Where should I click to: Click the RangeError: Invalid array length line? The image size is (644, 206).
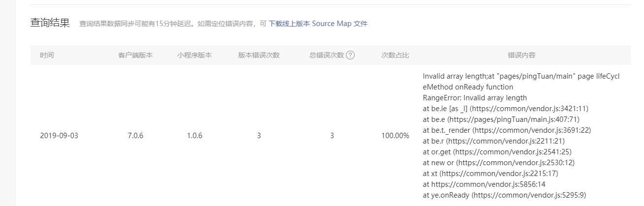click(475, 97)
